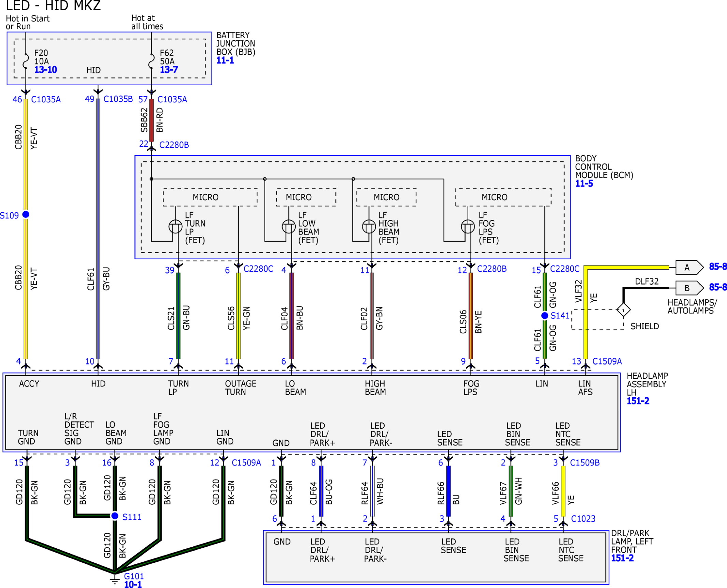This screenshot has width=727, height=588.
Task: Click the MICRO box above LF LOW BEAM
Action: pos(306,197)
